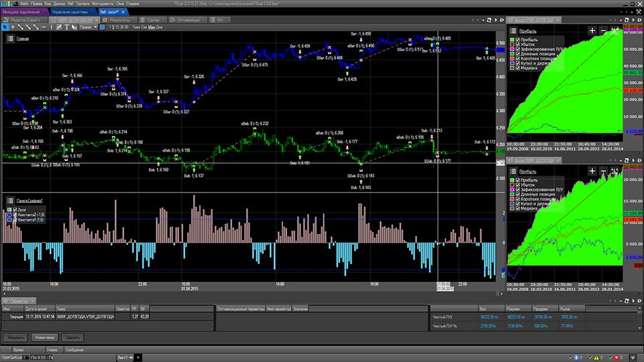Screen dimensions: 644x362
Task: Expand Главная pane title link
Action: coord(23,39)
